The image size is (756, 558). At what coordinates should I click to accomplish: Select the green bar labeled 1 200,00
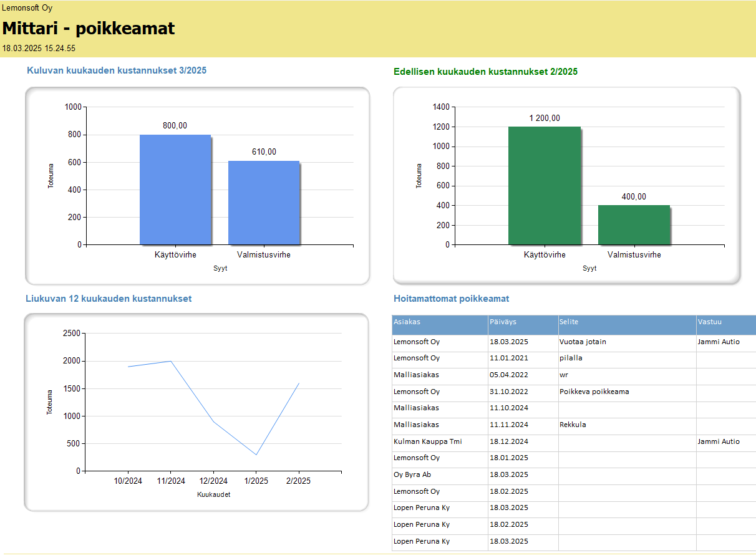[544, 185]
